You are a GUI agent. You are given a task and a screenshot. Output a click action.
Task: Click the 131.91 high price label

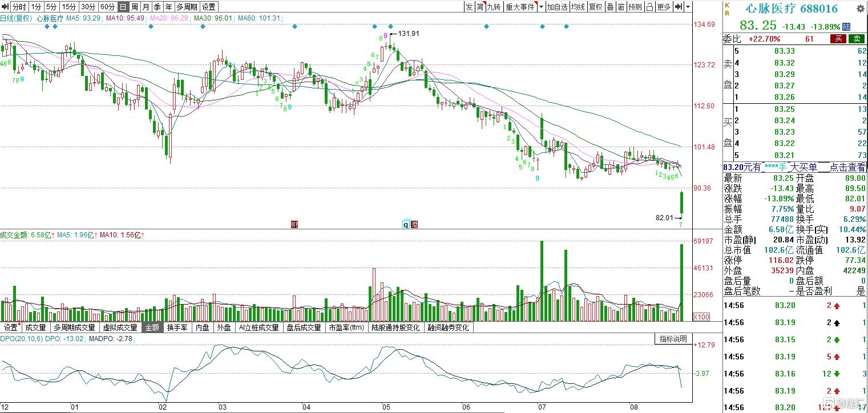click(409, 34)
